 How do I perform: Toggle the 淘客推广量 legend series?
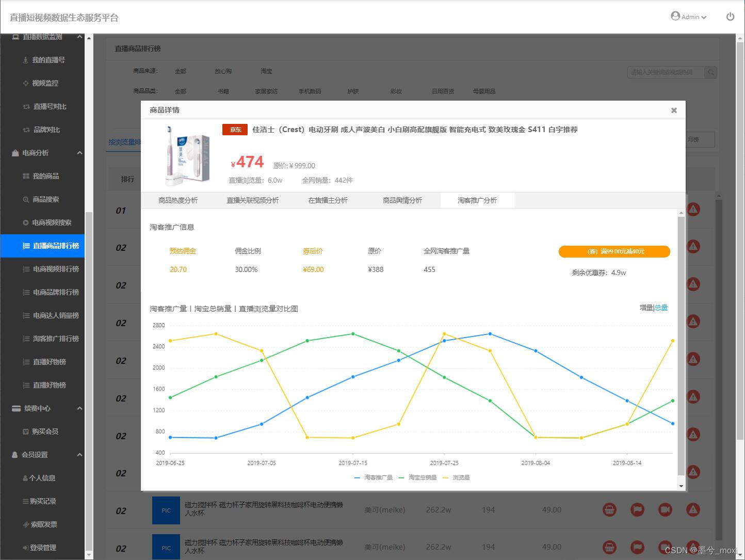[x=374, y=477]
